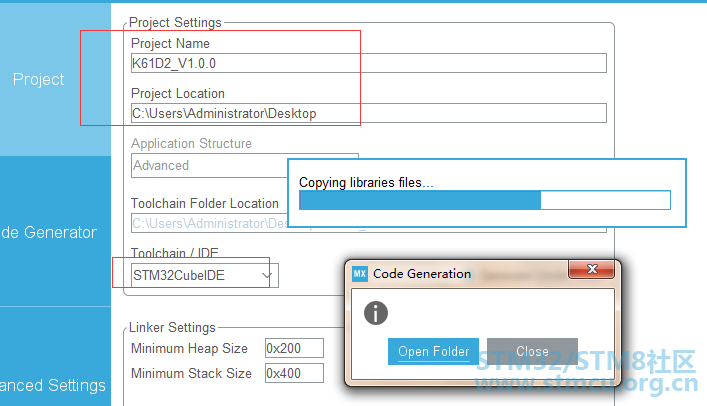Click the Project Name input field
Viewport: 707px width, 406px height.
click(x=368, y=63)
